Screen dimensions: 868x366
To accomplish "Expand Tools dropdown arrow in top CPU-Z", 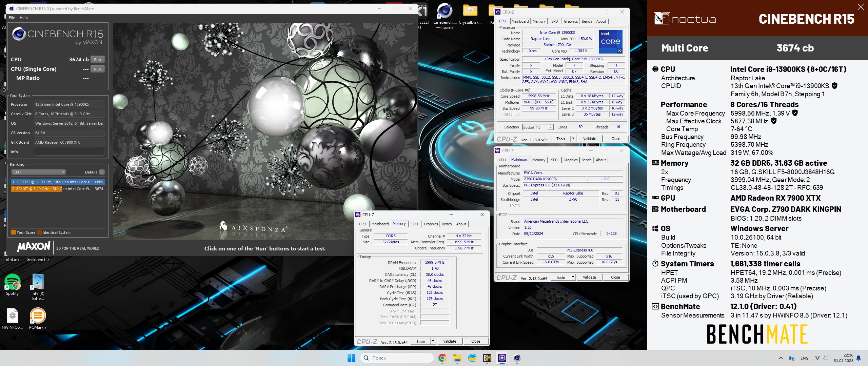I will click(573, 139).
